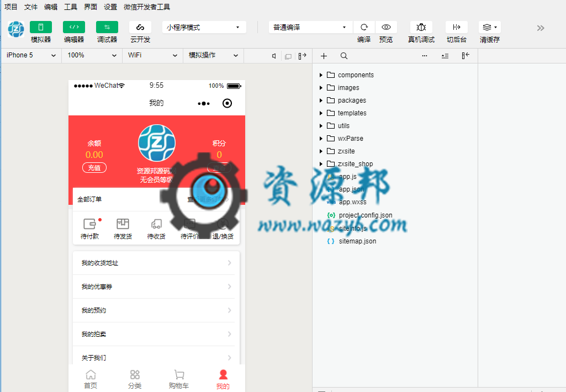Toggle the 调试器 debugger panel button
Image resolution: width=566 pixels, height=392 pixels.
[107, 27]
